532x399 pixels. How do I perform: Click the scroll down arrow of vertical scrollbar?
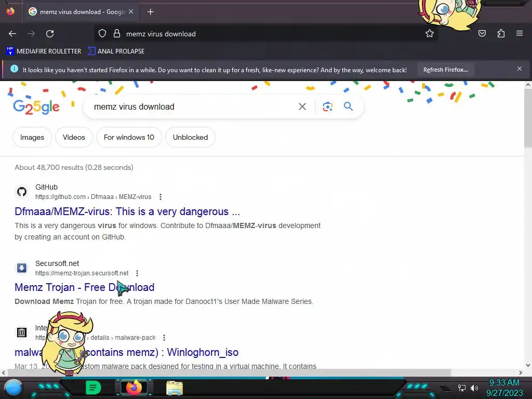coord(528,365)
